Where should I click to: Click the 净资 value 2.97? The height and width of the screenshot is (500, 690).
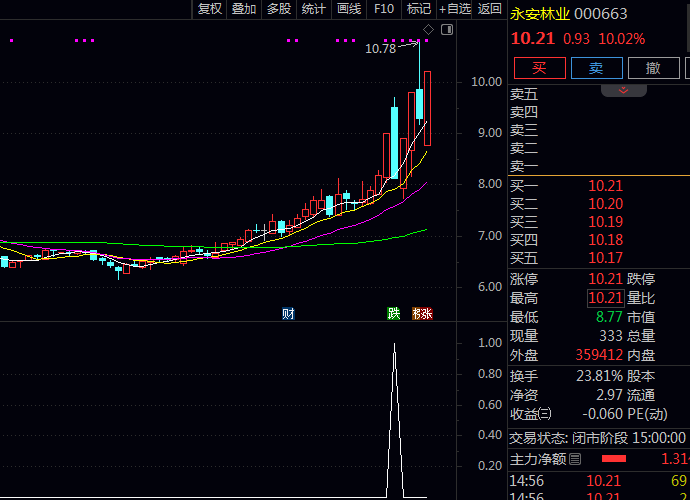tap(610, 395)
